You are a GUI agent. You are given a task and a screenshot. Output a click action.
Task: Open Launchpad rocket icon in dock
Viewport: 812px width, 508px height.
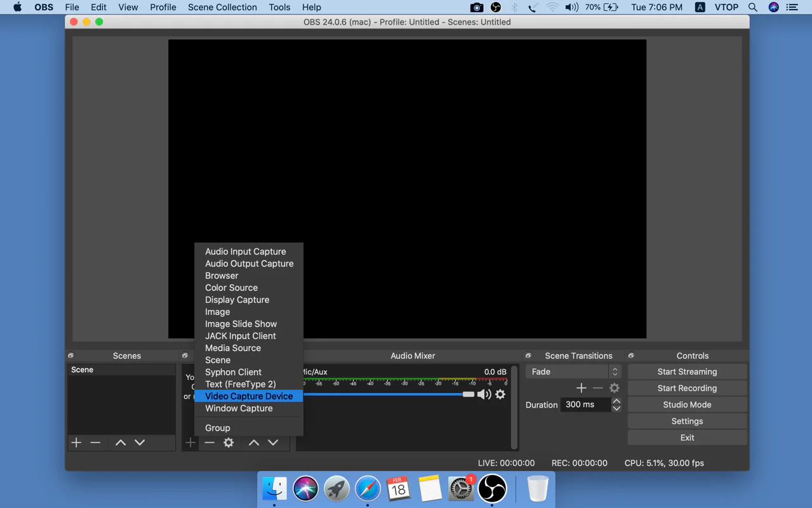[336, 489]
